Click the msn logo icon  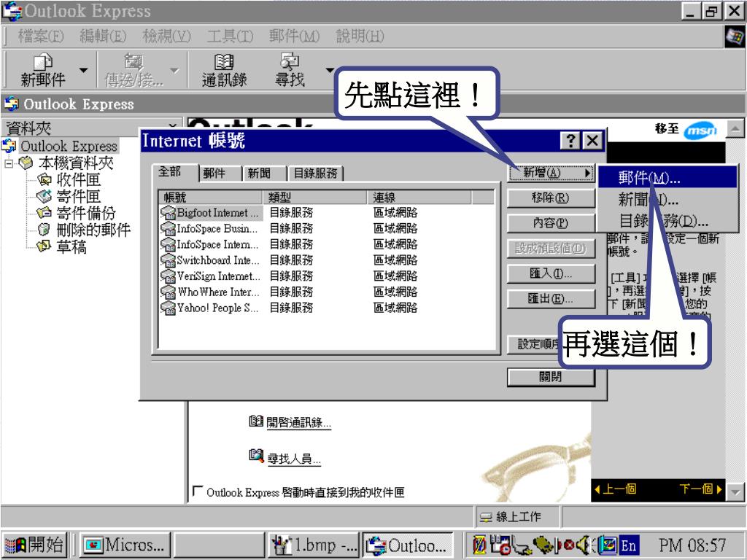700,130
